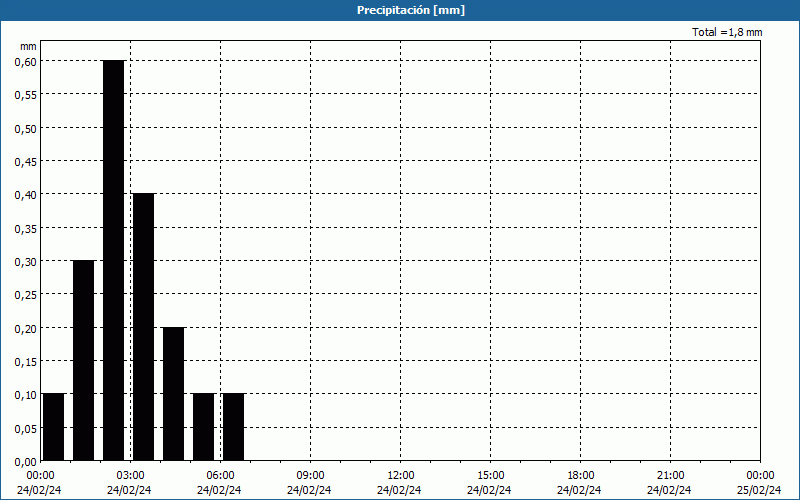Click the 0,20 mm precipitation bar

click(173, 393)
